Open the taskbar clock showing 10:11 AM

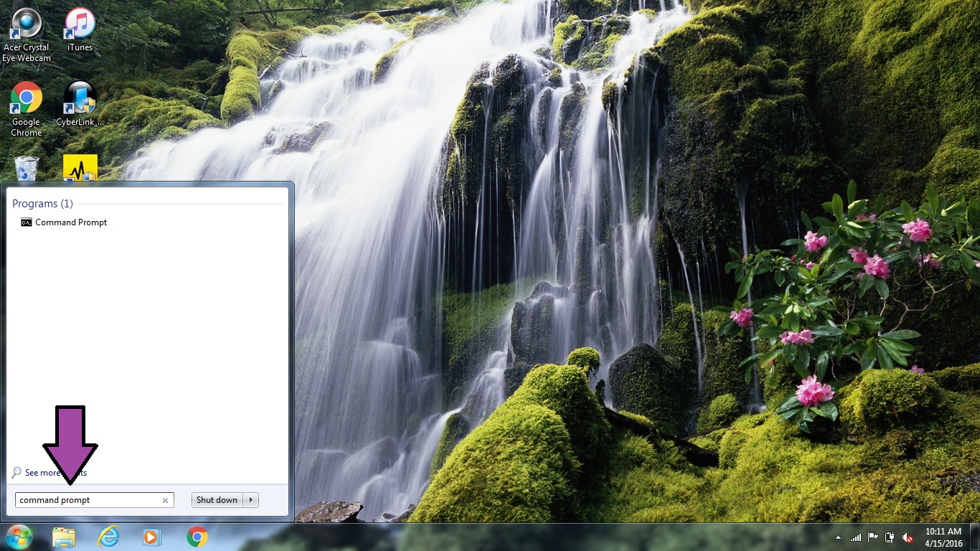pyautogui.click(x=943, y=537)
